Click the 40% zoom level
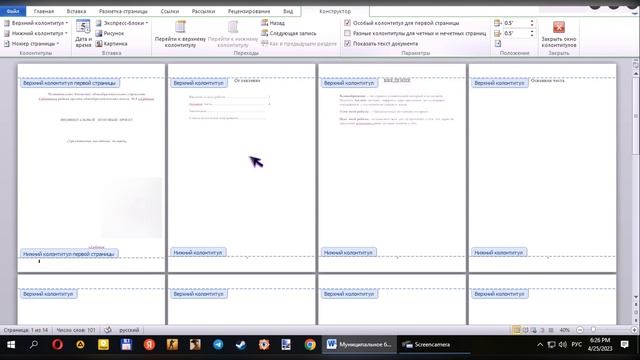The image size is (640, 360). coord(565,330)
